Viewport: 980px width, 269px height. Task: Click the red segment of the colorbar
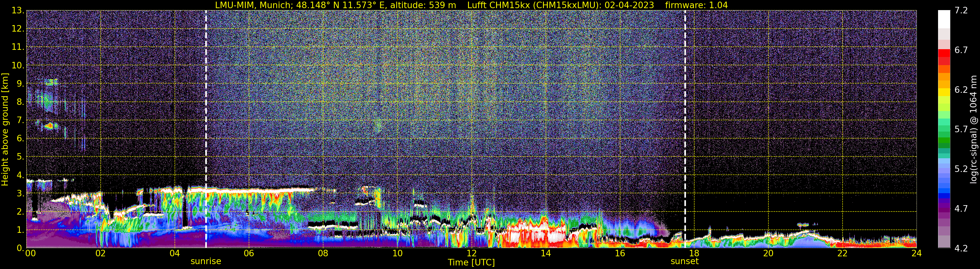[x=944, y=53]
